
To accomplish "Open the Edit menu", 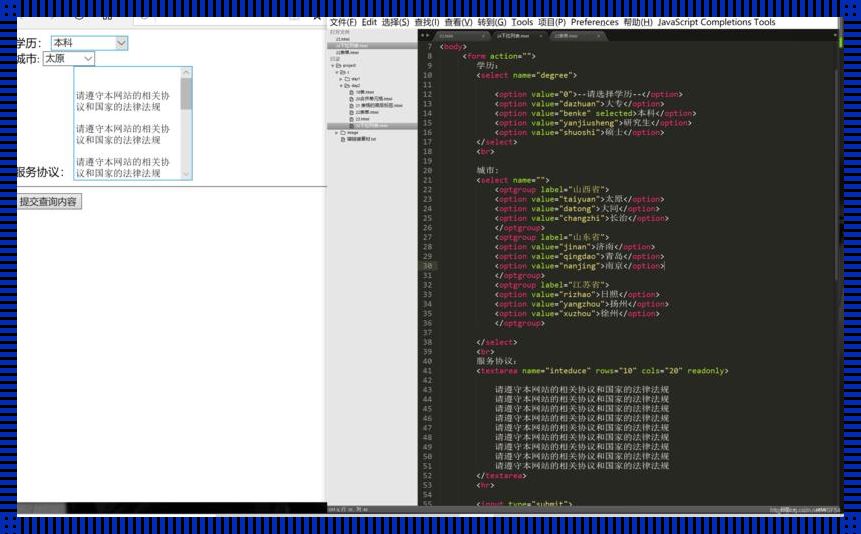I will point(369,22).
